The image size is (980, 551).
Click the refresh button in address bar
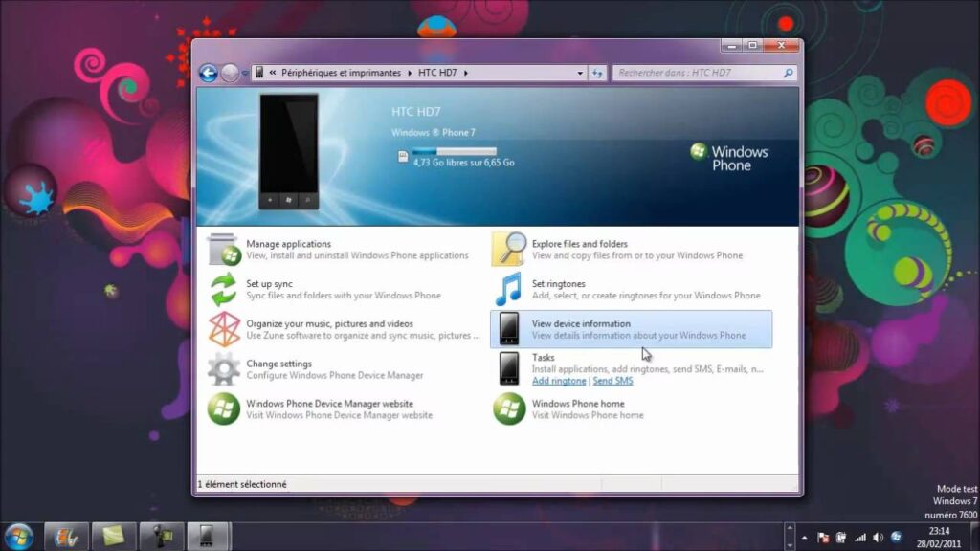click(598, 73)
